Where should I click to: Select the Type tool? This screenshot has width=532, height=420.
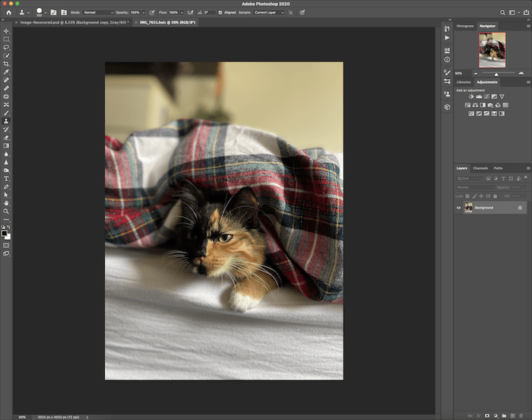(6, 178)
